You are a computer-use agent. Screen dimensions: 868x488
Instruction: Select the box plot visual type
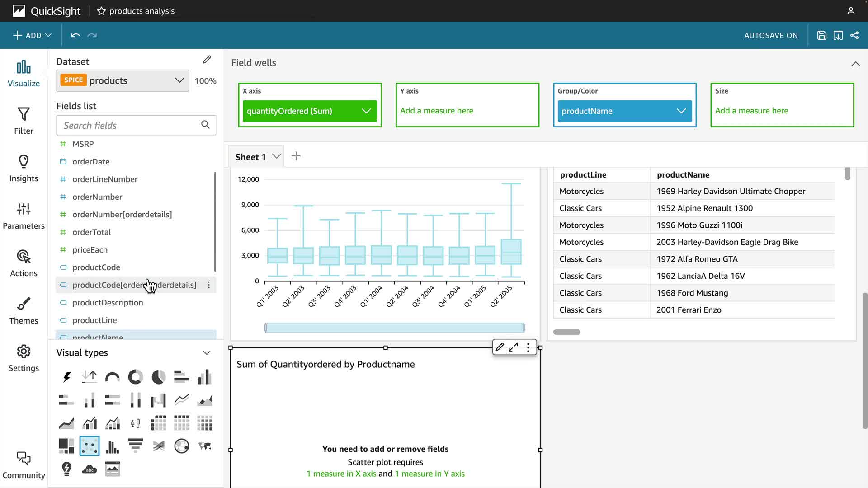pos(135,423)
